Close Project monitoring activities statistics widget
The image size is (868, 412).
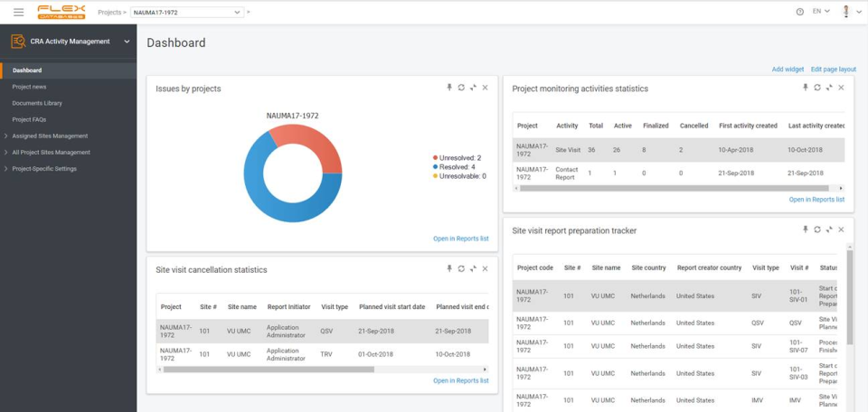coord(841,88)
